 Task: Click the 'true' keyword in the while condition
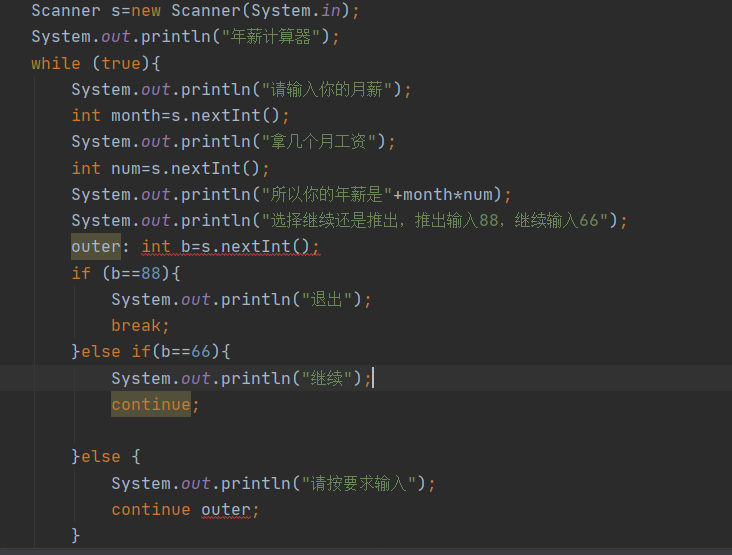[x=121, y=63]
